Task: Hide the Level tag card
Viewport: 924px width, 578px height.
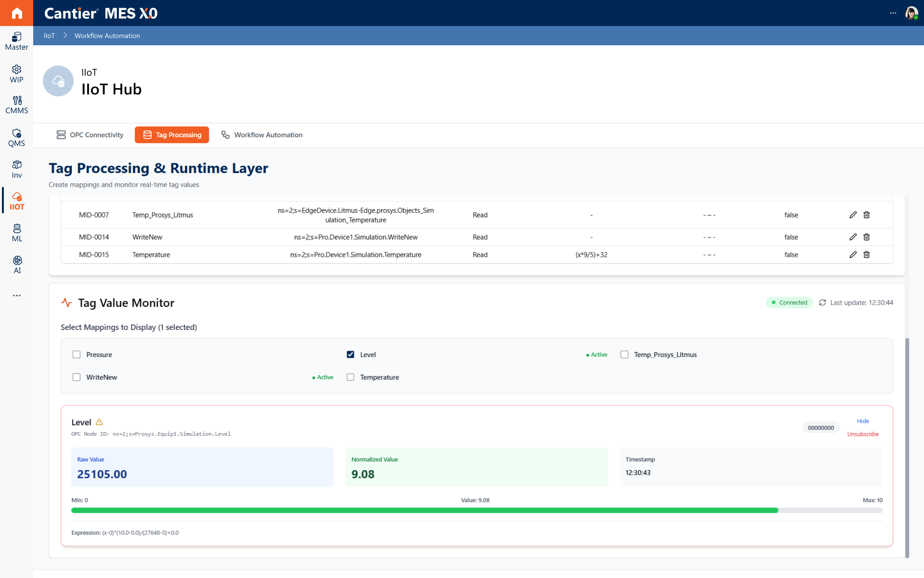Action: [x=863, y=421]
